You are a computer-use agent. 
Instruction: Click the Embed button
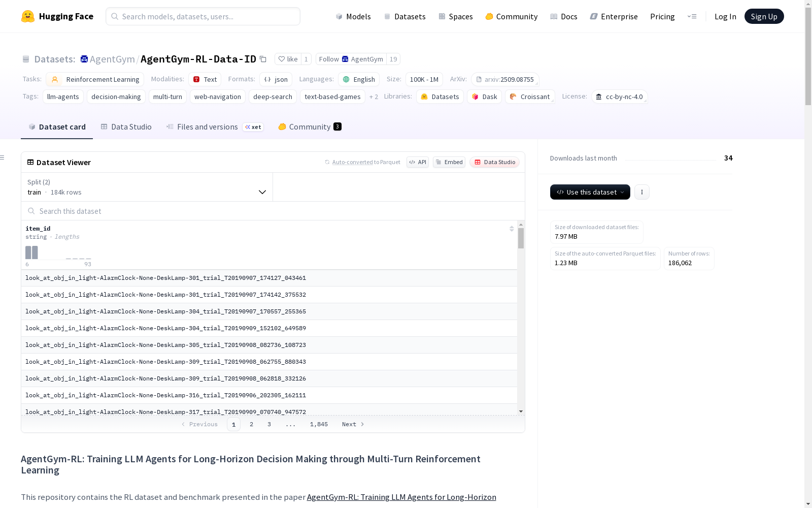pos(449,162)
